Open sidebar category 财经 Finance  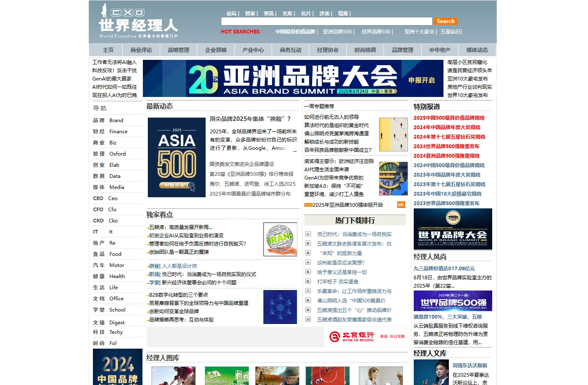coord(110,131)
